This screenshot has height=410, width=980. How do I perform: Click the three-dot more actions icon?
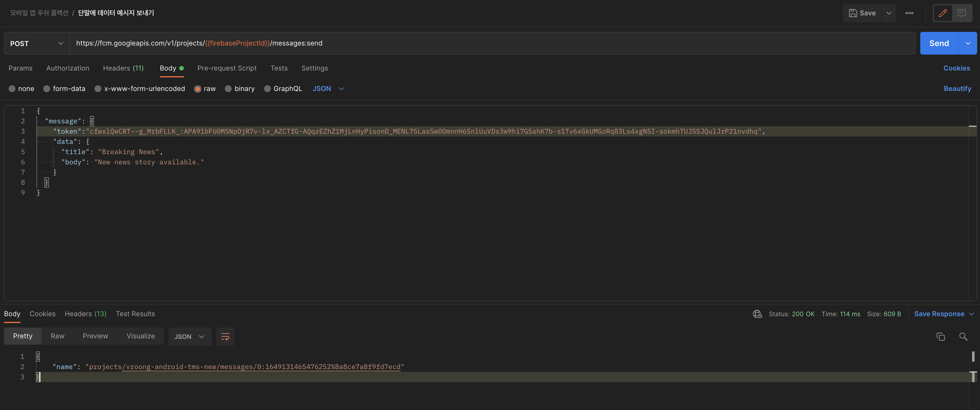[x=909, y=13]
